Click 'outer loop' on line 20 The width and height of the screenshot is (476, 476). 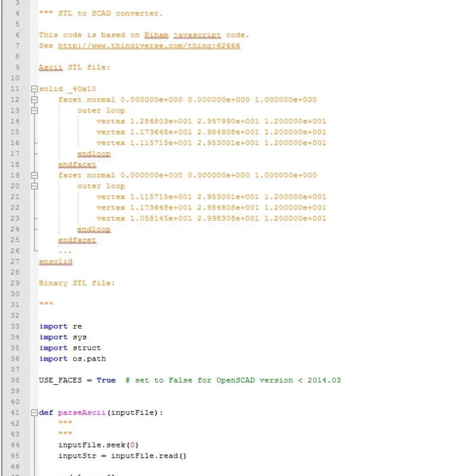coord(101,186)
